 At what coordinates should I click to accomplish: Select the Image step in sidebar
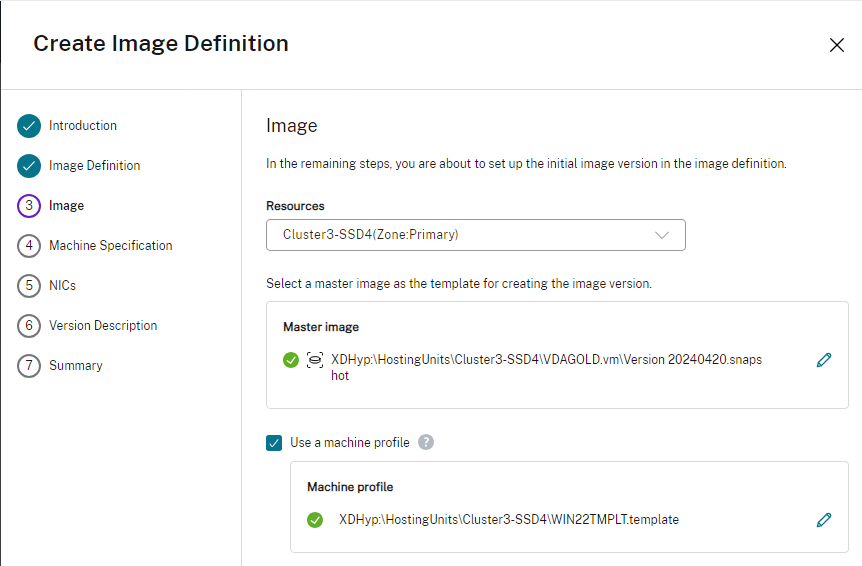pos(66,206)
